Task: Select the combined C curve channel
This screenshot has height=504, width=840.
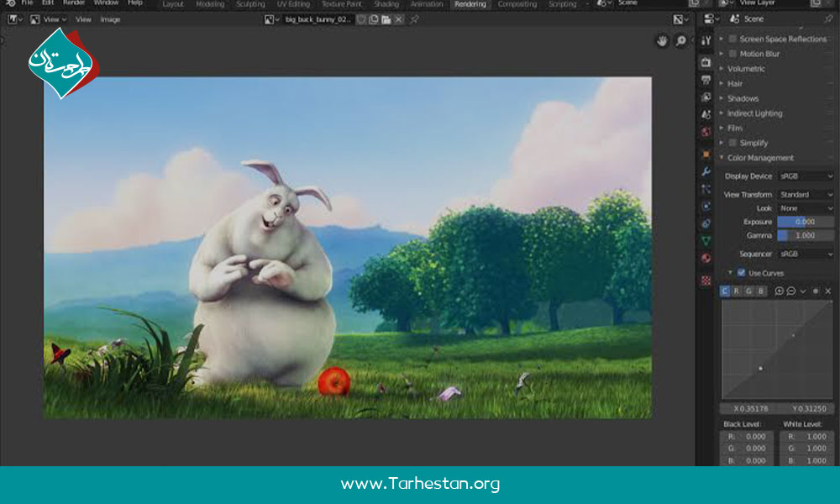Action: pyautogui.click(x=725, y=291)
